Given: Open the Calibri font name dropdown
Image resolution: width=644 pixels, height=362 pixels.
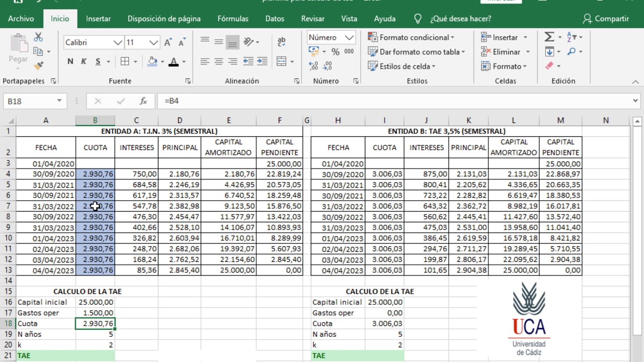Looking at the screenshot, I should pos(118,43).
